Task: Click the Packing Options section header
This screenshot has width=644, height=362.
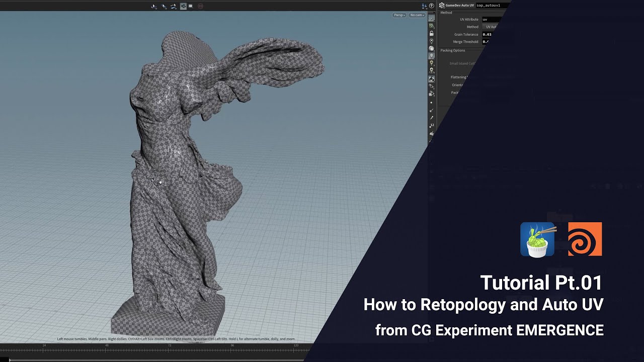Action: (x=453, y=50)
